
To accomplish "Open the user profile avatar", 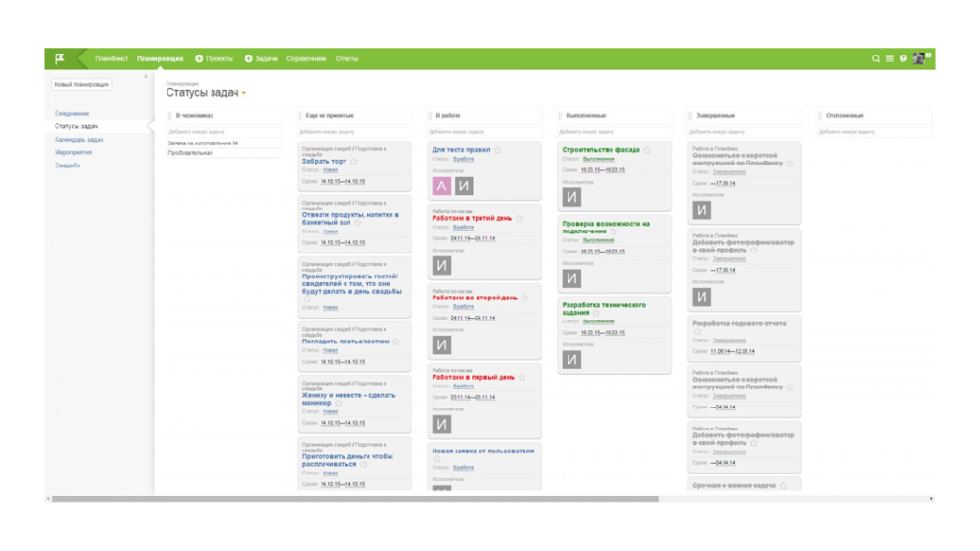I will coord(919,58).
